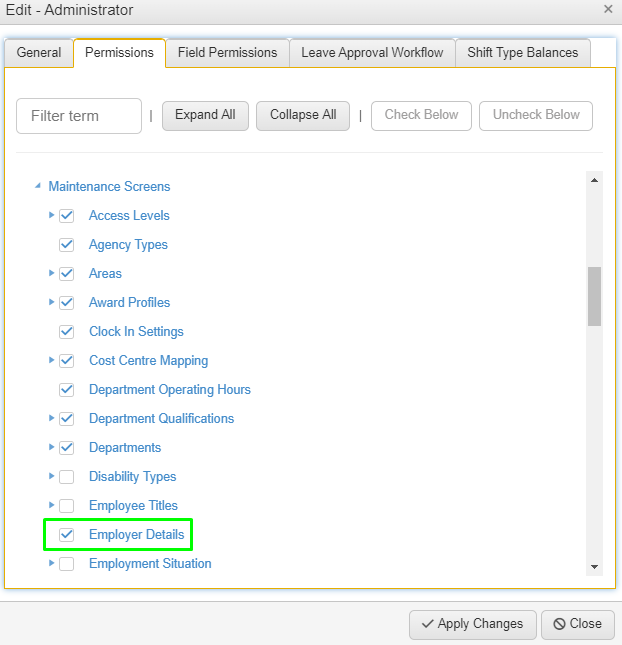Expand the Disability Types node
Image resolution: width=622 pixels, height=645 pixels.
(52, 476)
